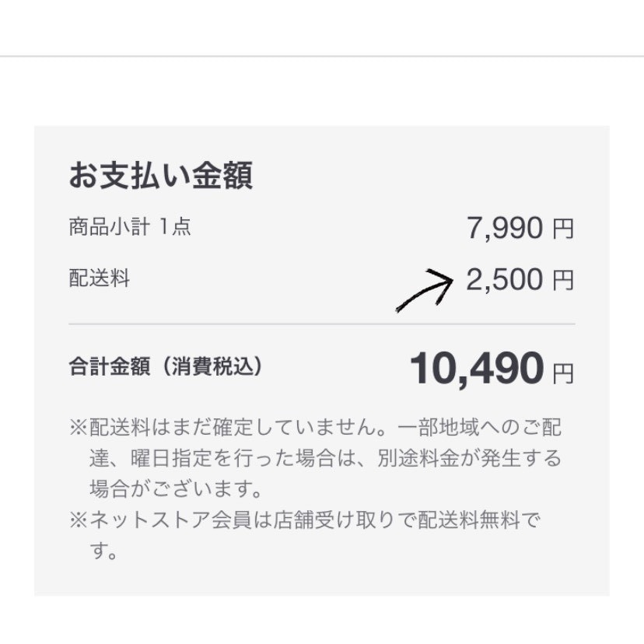The image size is (644, 644).
Task: Click the note about 配送料はまだ確定していません
Action: (315, 427)
